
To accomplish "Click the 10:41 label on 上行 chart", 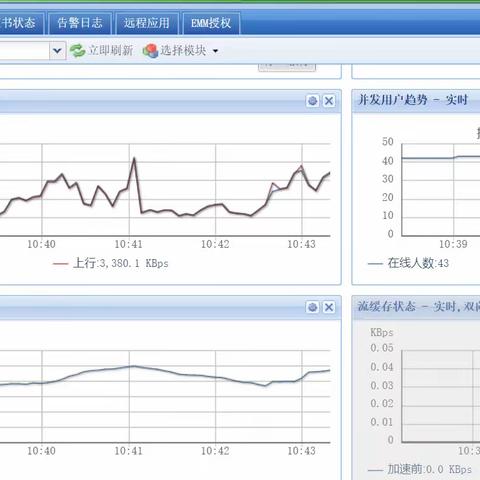I will (129, 244).
